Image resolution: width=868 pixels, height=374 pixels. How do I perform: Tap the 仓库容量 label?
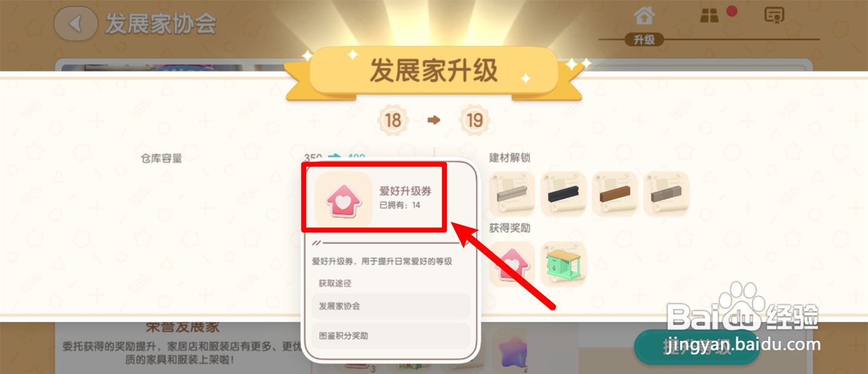(x=161, y=158)
